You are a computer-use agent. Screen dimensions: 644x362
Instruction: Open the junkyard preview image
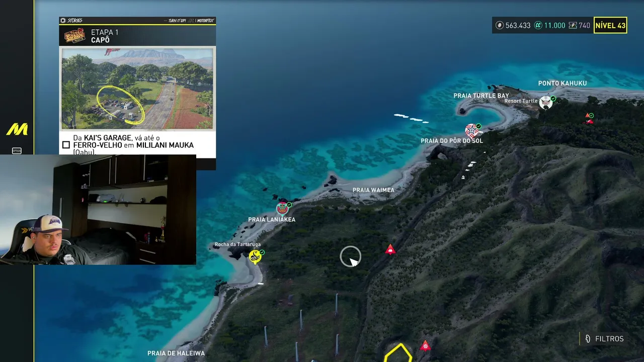[x=137, y=88]
